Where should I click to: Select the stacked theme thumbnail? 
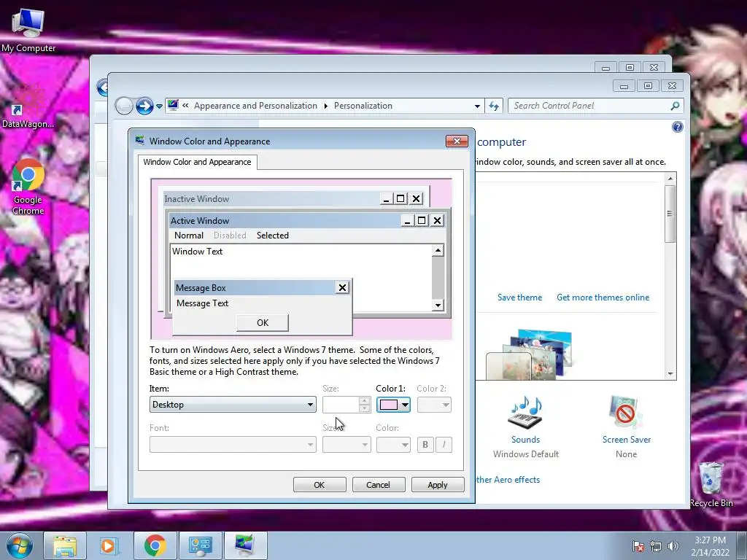530,354
